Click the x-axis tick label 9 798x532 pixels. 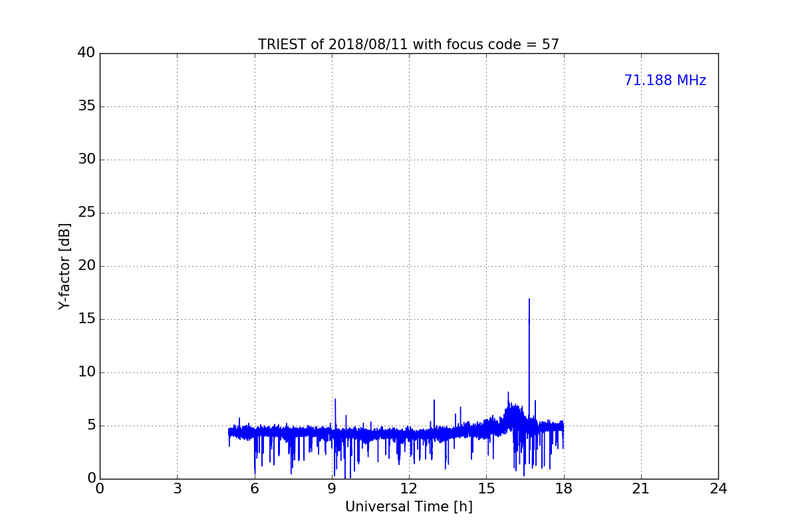(x=332, y=489)
